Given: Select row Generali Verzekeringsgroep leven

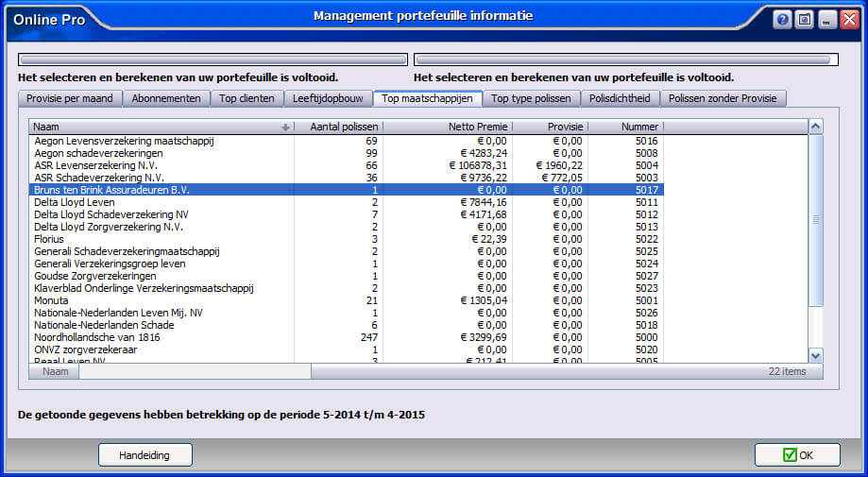Looking at the screenshot, I should point(347,264).
